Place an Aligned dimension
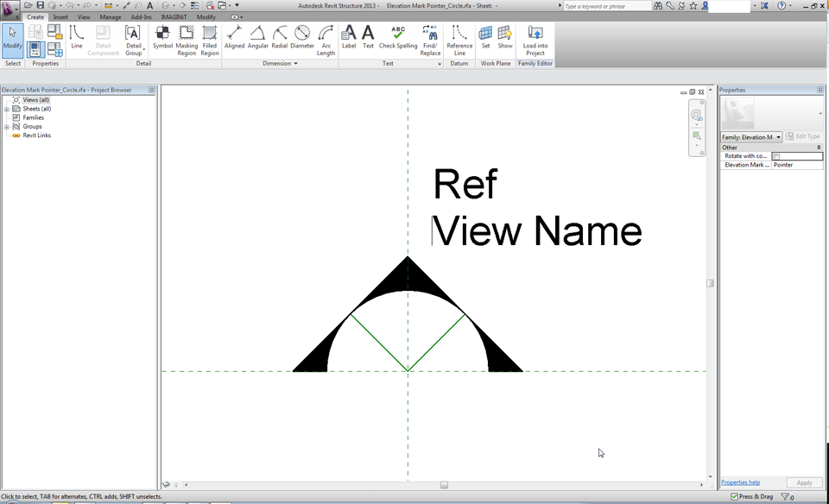This screenshot has height=504, width=829. [x=235, y=38]
